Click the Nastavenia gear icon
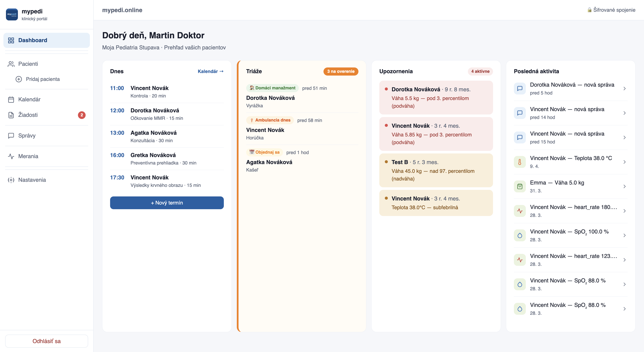644x352 pixels. [x=11, y=180]
